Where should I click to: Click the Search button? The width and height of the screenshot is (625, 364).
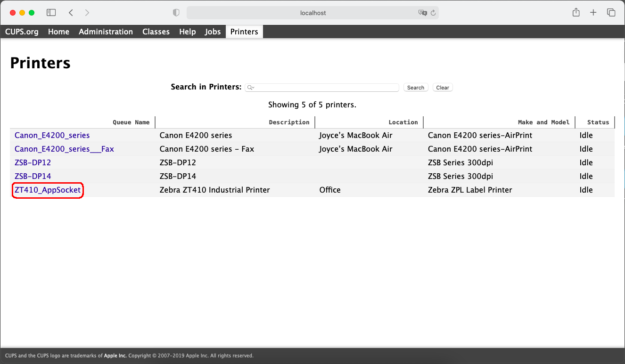(x=415, y=87)
